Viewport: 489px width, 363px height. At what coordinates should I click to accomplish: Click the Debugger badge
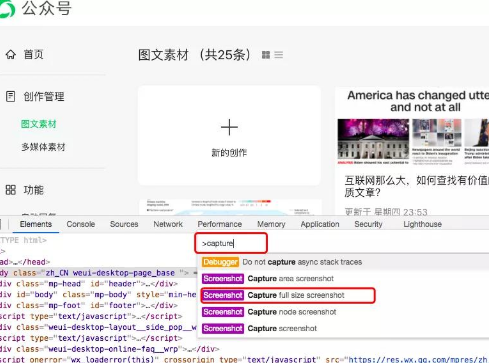click(220, 262)
